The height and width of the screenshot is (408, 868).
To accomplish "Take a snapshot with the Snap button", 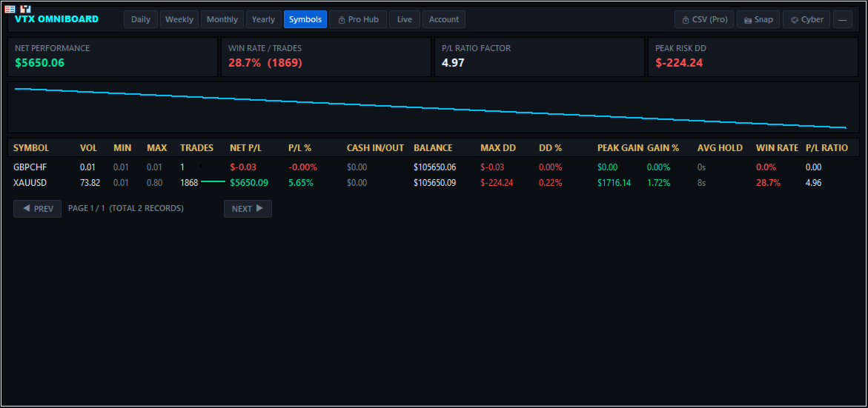I will pyautogui.click(x=758, y=19).
